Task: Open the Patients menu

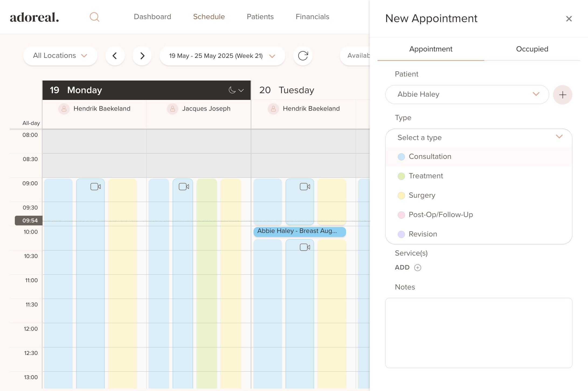Action: [260, 17]
